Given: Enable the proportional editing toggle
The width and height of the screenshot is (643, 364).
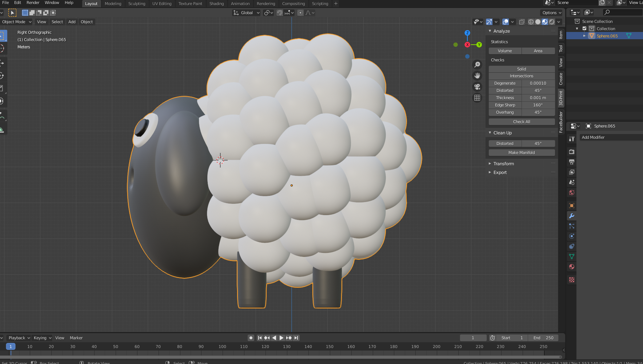Looking at the screenshot, I should tap(300, 12).
